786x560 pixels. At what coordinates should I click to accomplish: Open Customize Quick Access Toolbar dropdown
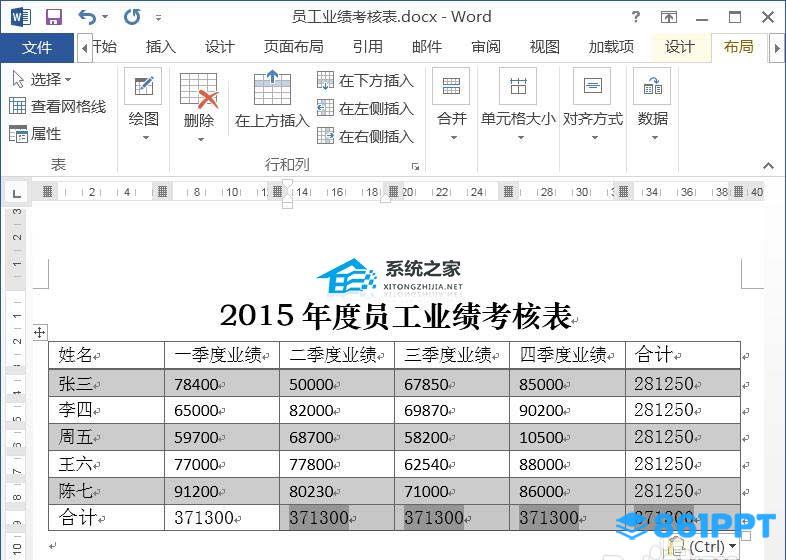coord(158,18)
